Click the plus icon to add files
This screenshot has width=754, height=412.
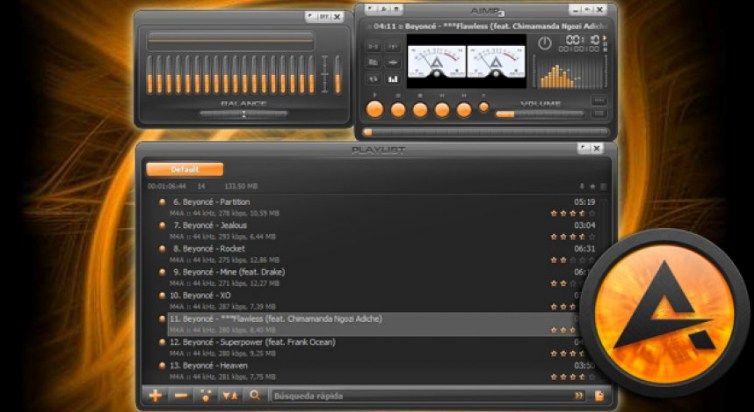pyautogui.click(x=155, y=395)
